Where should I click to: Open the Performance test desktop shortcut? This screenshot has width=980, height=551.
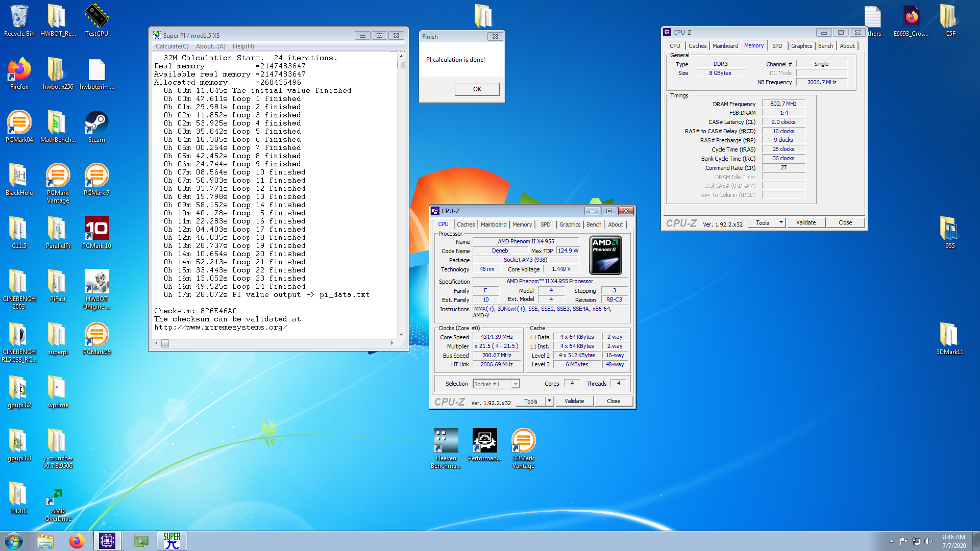point(484,445)
